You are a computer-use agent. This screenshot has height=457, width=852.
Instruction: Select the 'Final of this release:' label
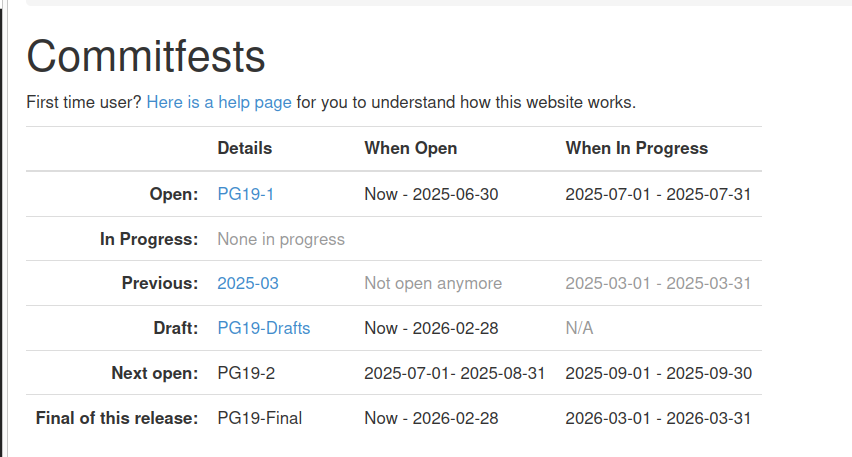(x=117, y=418)
